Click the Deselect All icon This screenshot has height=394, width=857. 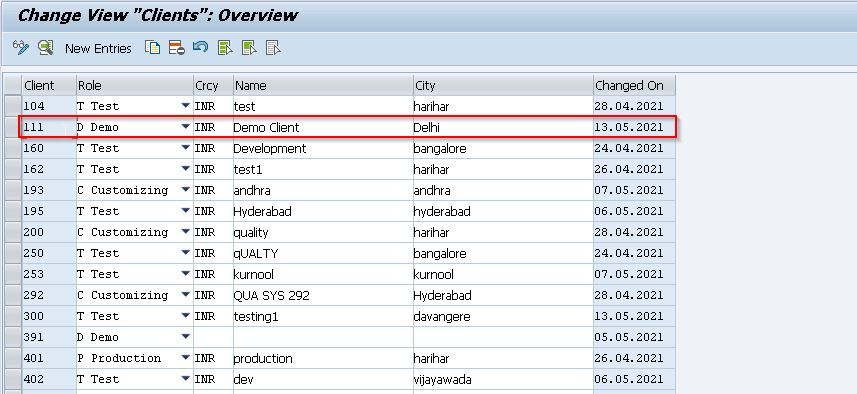[x=273, y=48]
